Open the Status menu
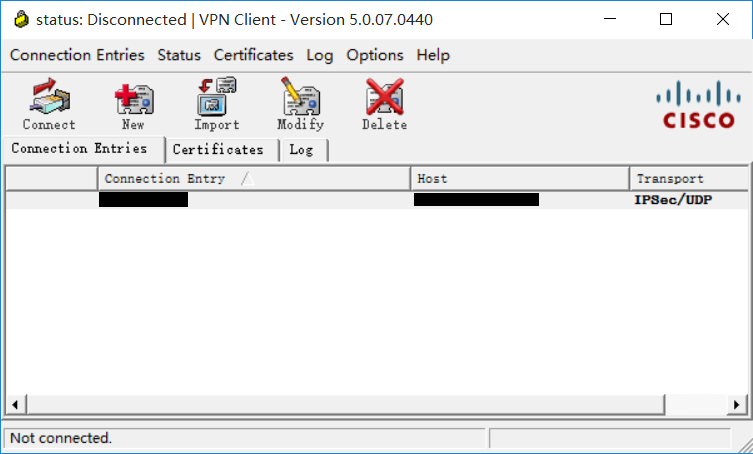Viewport: 753px width, 454px height. 179,55
